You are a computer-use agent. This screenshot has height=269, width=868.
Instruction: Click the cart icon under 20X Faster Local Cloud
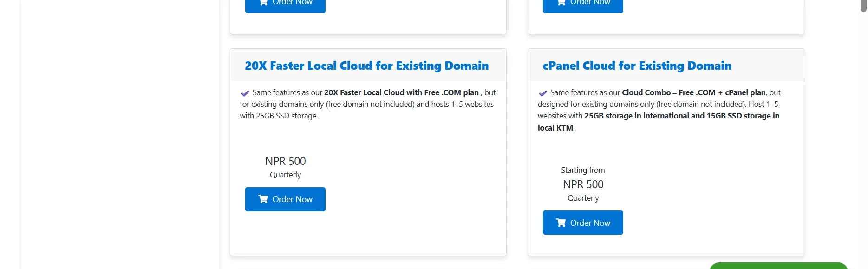pyautogui.click(x=263, y=199)
